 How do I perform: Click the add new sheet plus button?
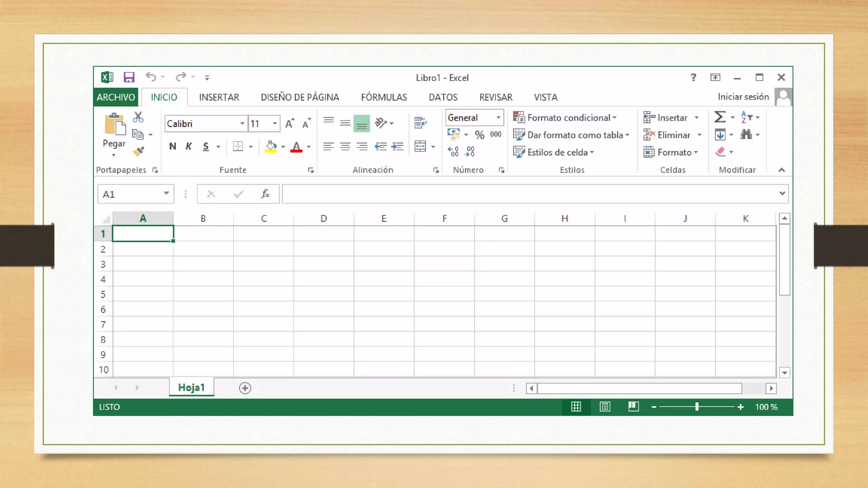click(245, 388)
